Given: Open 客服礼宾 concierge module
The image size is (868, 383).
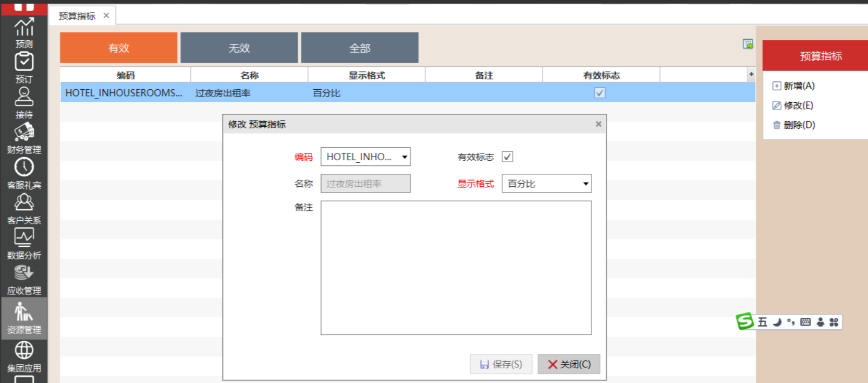Looking at the screenshot, I should coord(24,173).
